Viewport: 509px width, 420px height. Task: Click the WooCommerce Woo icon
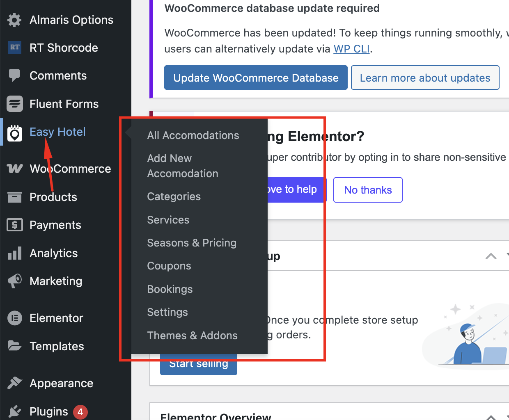(x=15, y=169)
